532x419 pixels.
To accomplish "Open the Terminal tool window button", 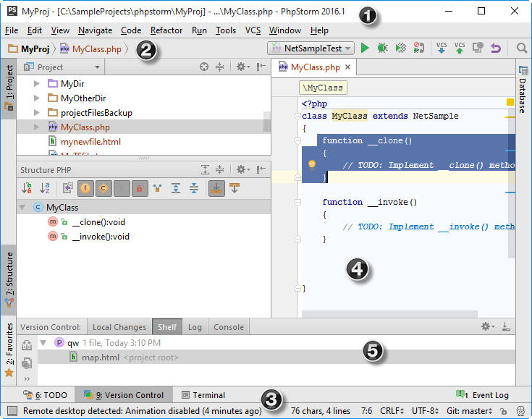I will [203, 395].
